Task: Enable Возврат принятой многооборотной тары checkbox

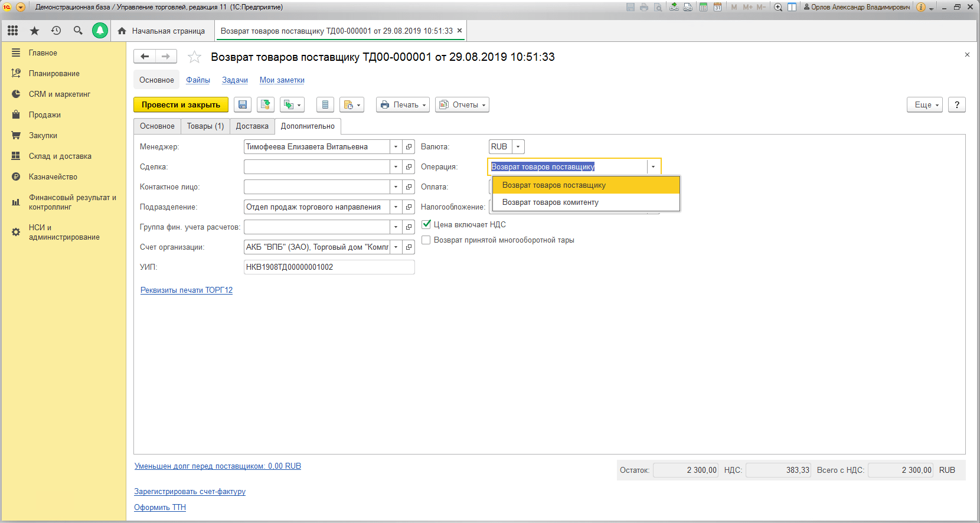Action: [426, 240]
